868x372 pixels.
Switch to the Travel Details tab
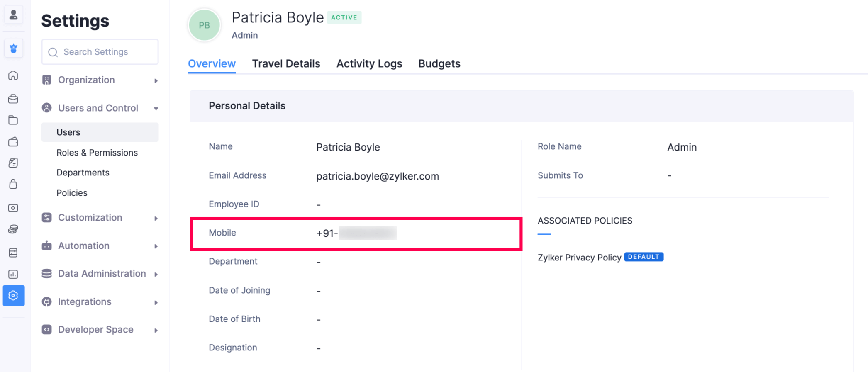click(x=286, y=63)
